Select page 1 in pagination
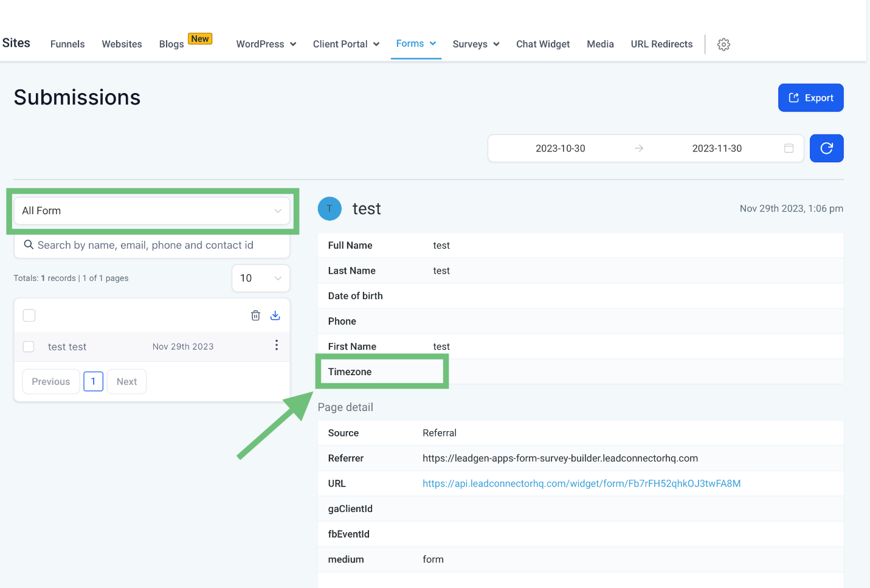Screen dimensions: 870x588 (x=93, y=382)
